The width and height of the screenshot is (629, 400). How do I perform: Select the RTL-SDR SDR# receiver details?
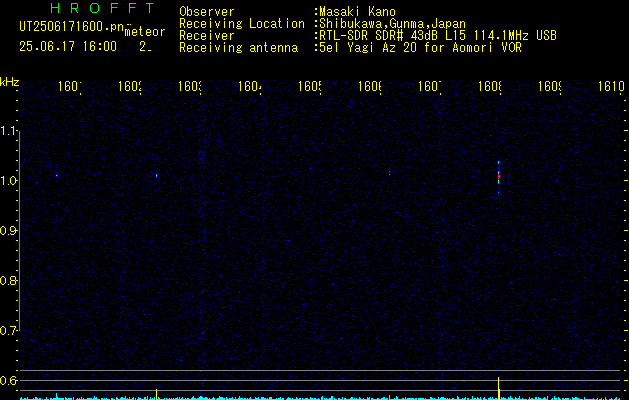(x=438, y=36)
